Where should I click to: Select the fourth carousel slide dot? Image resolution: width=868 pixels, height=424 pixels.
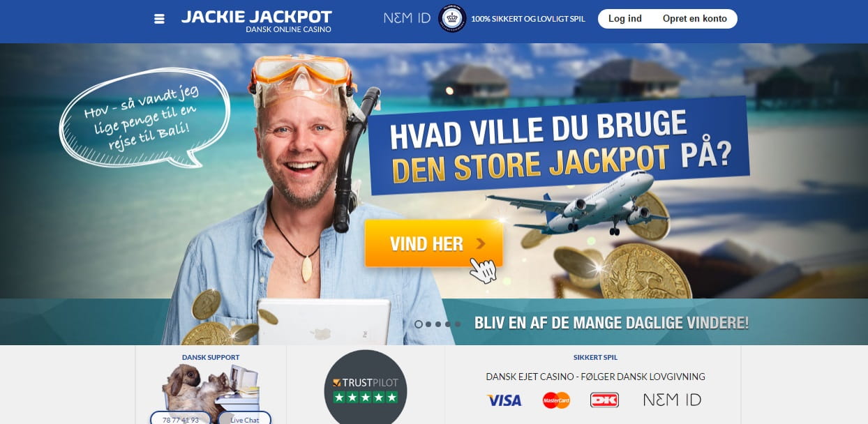(x=448, y=324)
